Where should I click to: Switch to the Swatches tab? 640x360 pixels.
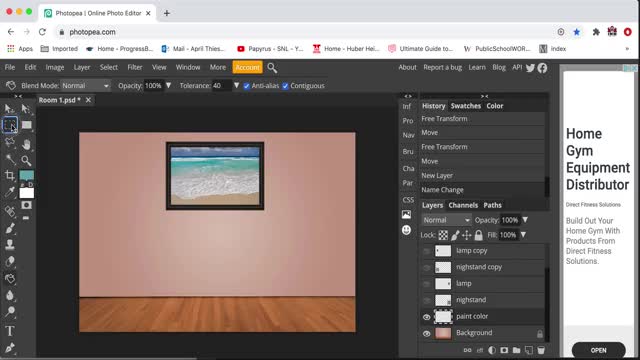tap(466, 106)
